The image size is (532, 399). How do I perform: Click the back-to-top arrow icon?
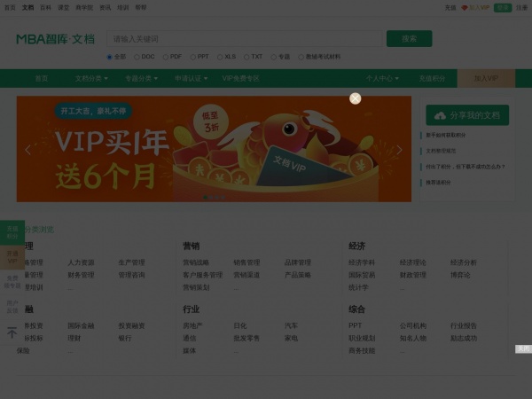coord(12,332)
